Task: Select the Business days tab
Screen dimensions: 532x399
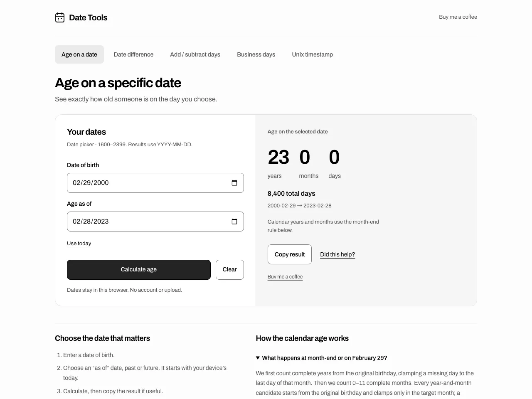Action: (256, 54)
